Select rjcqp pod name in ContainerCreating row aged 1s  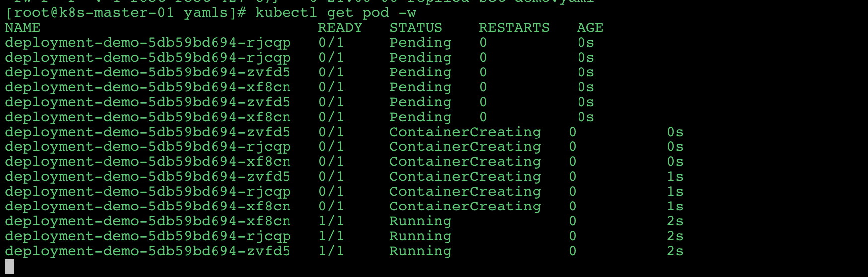(147, 192)
